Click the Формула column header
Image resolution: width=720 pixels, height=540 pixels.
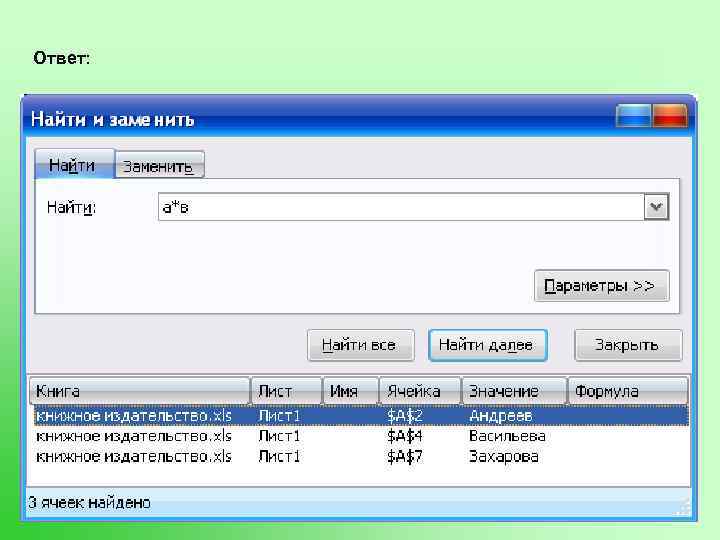click(628, 391)
